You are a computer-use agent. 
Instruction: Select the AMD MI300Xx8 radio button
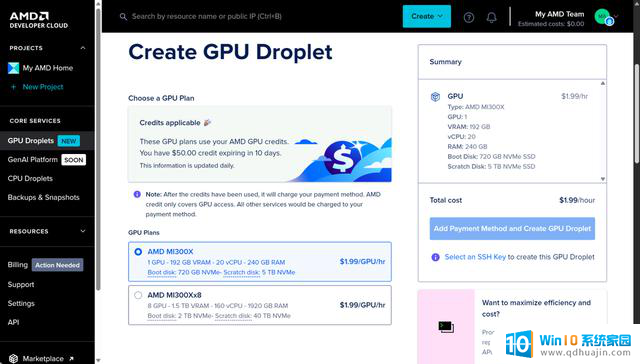138,295
